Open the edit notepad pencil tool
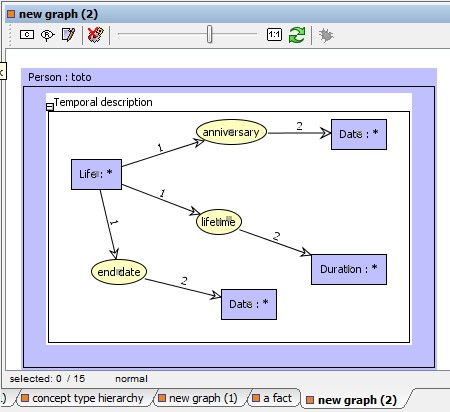 pyautogui.click(x=69, y=35)
